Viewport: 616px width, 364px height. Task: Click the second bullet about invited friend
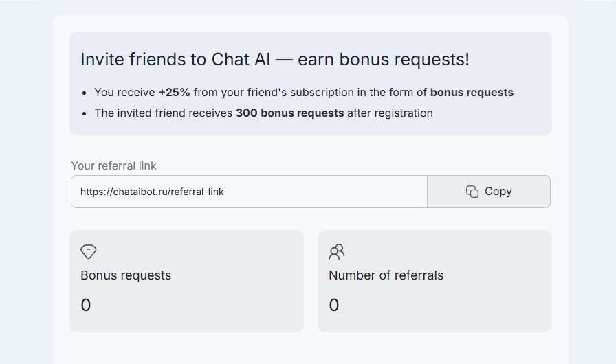pos(263,113)
